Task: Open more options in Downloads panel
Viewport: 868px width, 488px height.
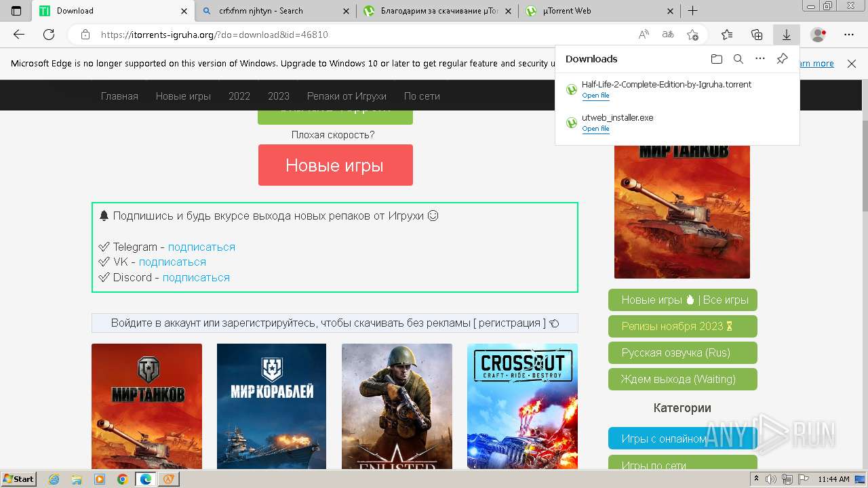Action: pos(760,59)
